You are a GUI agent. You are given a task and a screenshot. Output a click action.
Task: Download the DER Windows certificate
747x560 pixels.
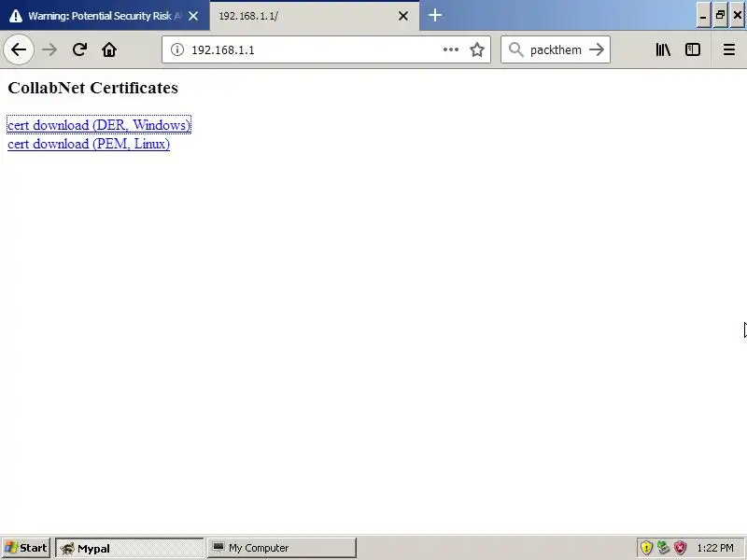[99, 125]
